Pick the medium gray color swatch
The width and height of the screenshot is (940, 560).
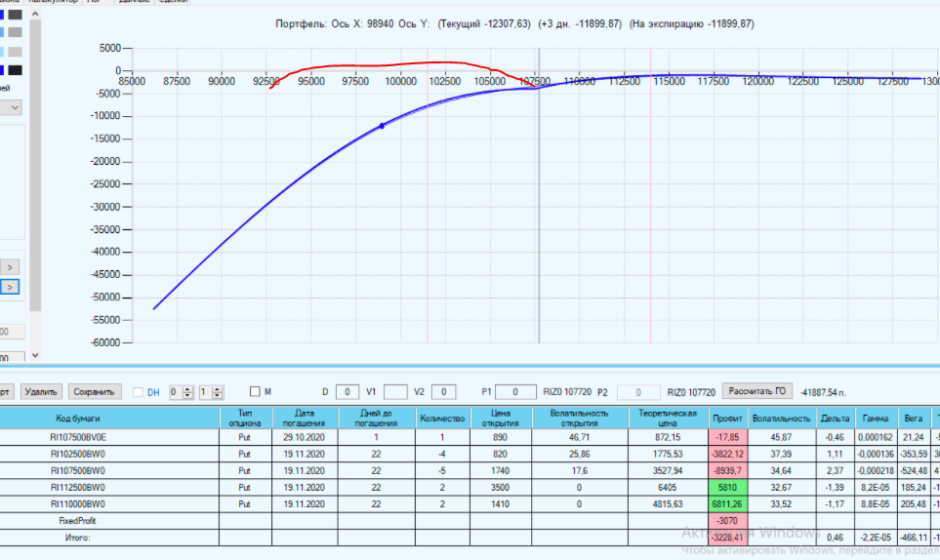16,32
